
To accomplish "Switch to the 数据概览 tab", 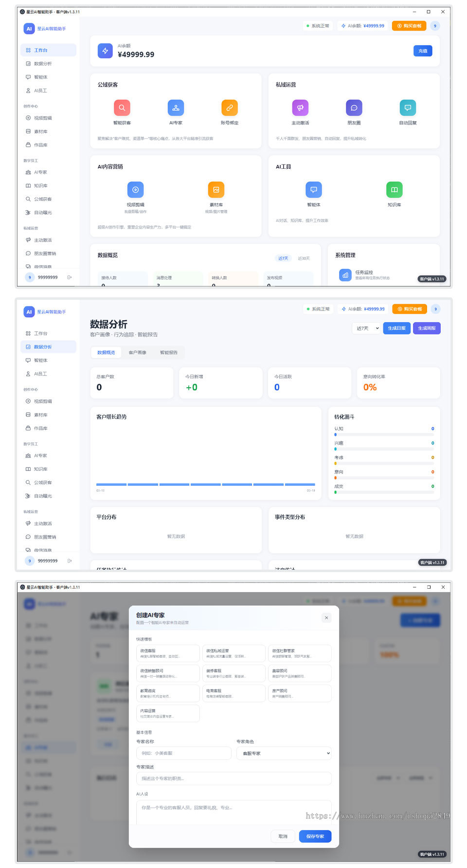I will point(106,352).
